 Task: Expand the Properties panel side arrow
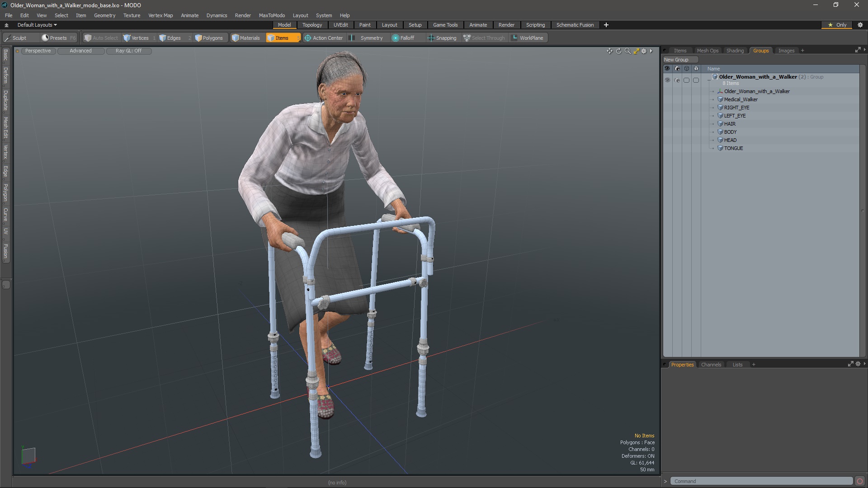(x=864, y=364)
